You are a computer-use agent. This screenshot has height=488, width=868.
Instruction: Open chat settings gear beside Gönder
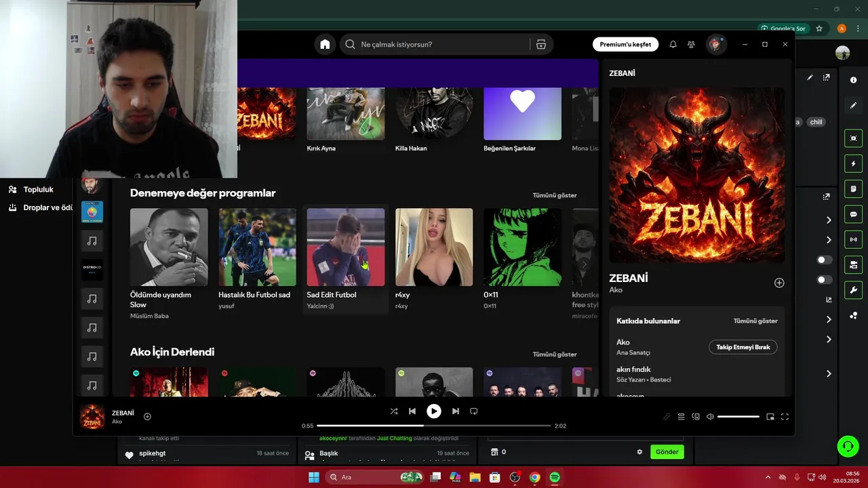pos(639,452)
